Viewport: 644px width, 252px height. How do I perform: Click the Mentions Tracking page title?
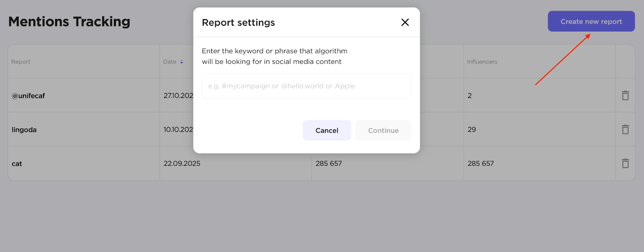tap(69, 21)
